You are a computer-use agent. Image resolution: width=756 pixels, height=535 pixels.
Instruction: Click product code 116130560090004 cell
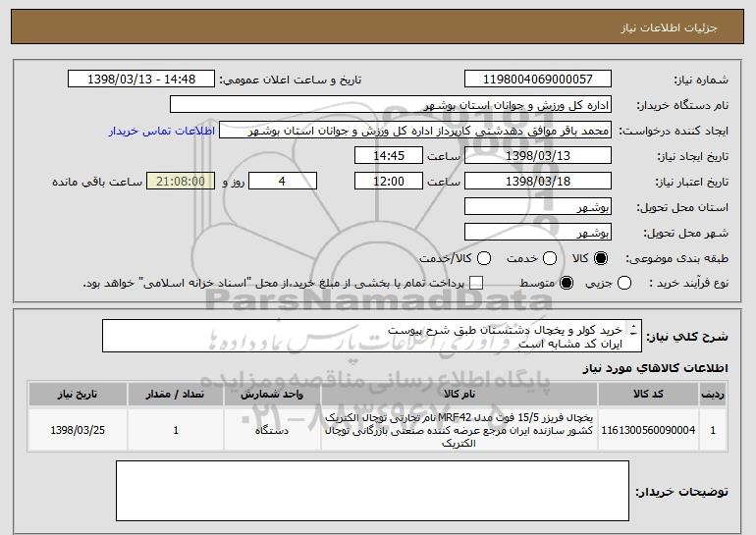click(x=648, y=430)
